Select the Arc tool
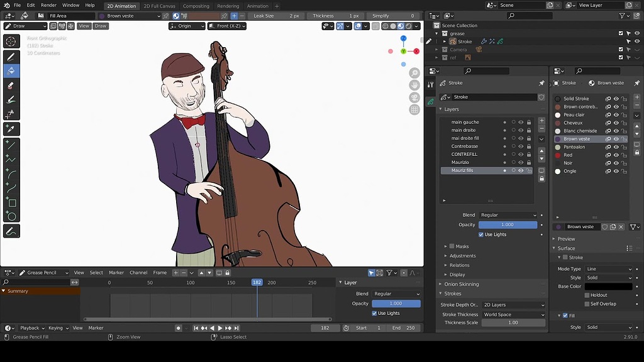This screenshot has width=644, height=362. [x=11, y=173]
